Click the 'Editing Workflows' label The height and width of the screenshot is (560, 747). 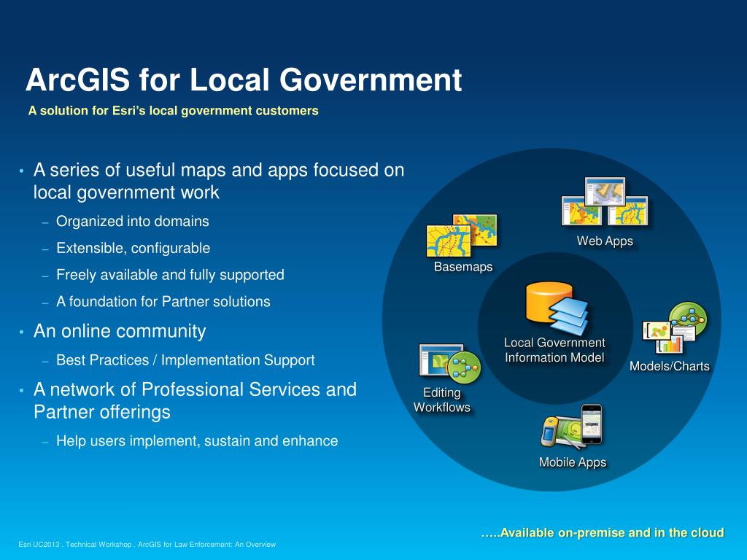click(442, 400)
